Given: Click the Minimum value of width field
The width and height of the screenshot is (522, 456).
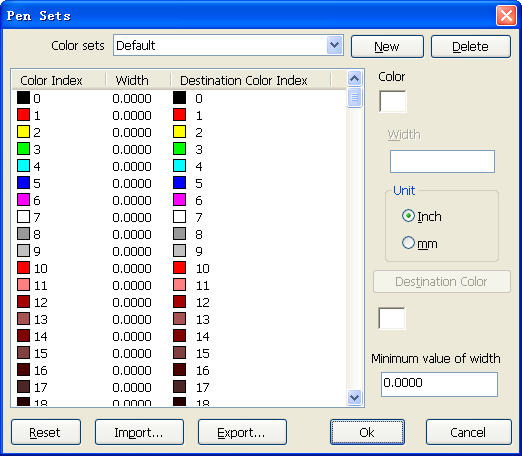Looking at the screenshot, I should 439,384.
